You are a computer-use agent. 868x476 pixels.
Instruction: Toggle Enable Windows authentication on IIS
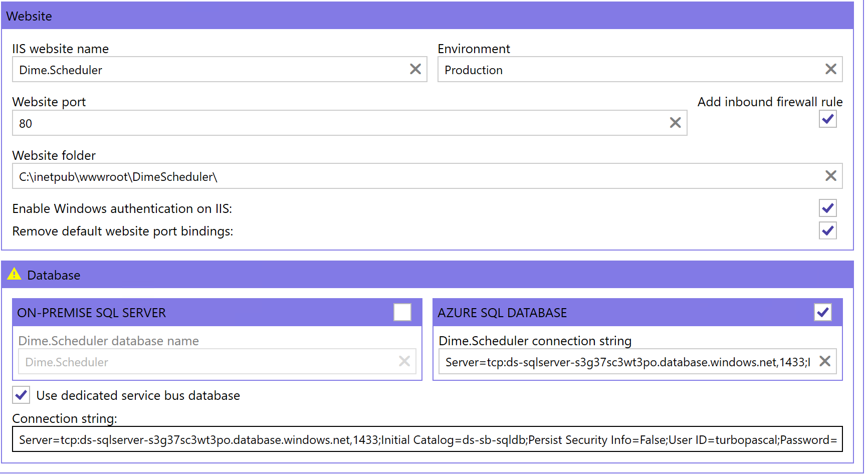pyautogui.click(x=827, y=208)
